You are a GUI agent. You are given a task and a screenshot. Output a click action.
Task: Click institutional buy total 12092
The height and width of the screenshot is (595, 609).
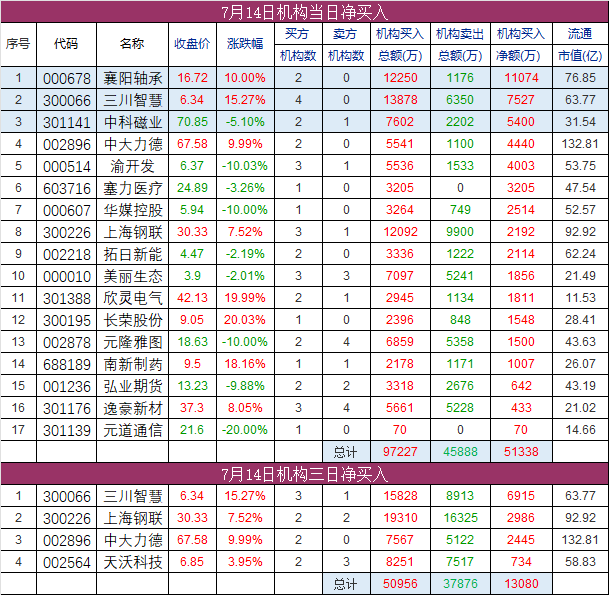coord(400,232)
